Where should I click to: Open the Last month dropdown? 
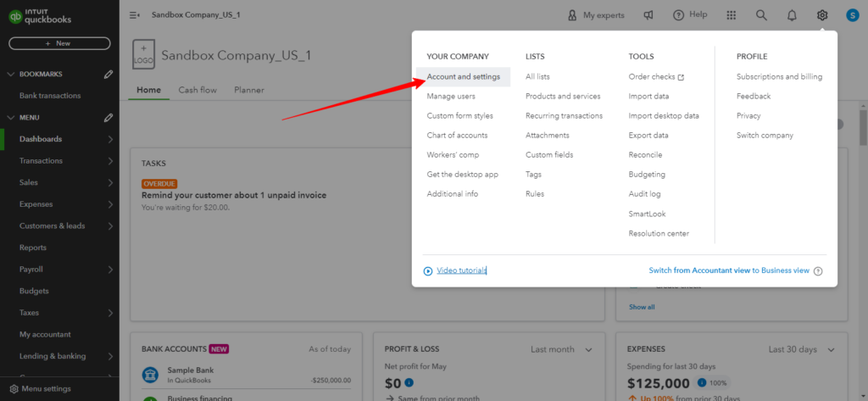point(561,349)
